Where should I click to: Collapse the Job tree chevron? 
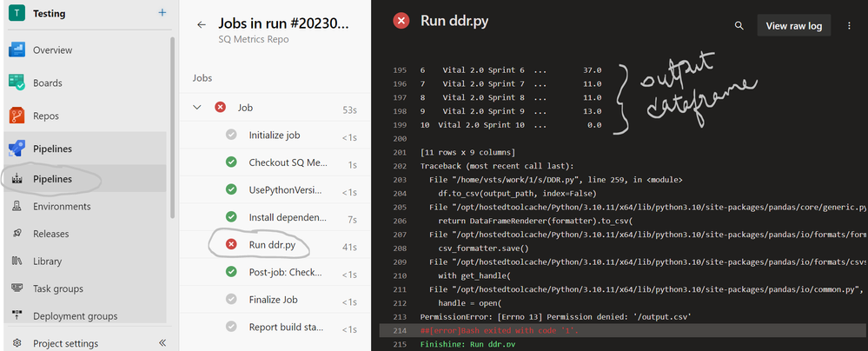pyautogui.click(x=197, y=108)
